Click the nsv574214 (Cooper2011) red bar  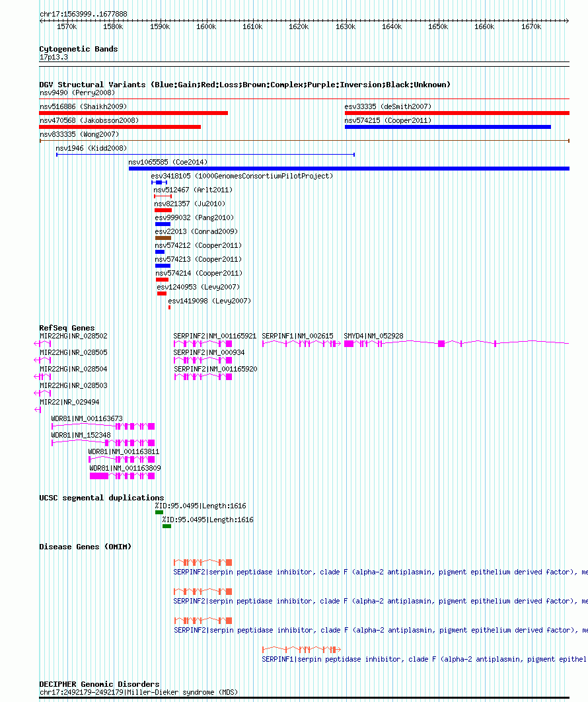pyautogui.click(x=162, y=280)
